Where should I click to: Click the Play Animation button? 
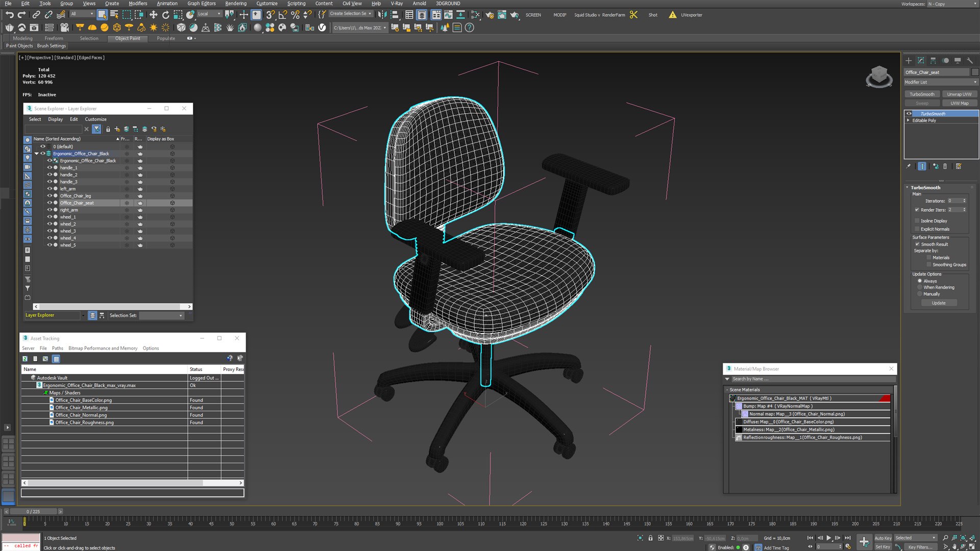(829, 538)
